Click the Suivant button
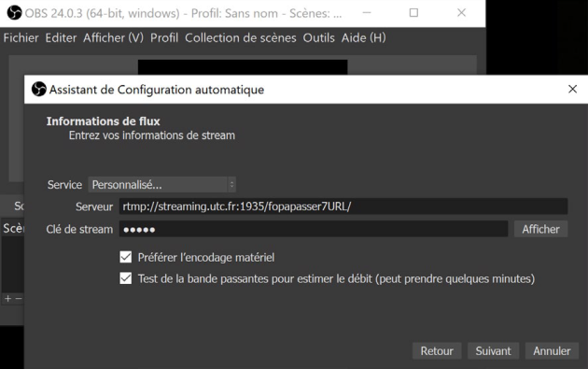 [x=493, y=351]
